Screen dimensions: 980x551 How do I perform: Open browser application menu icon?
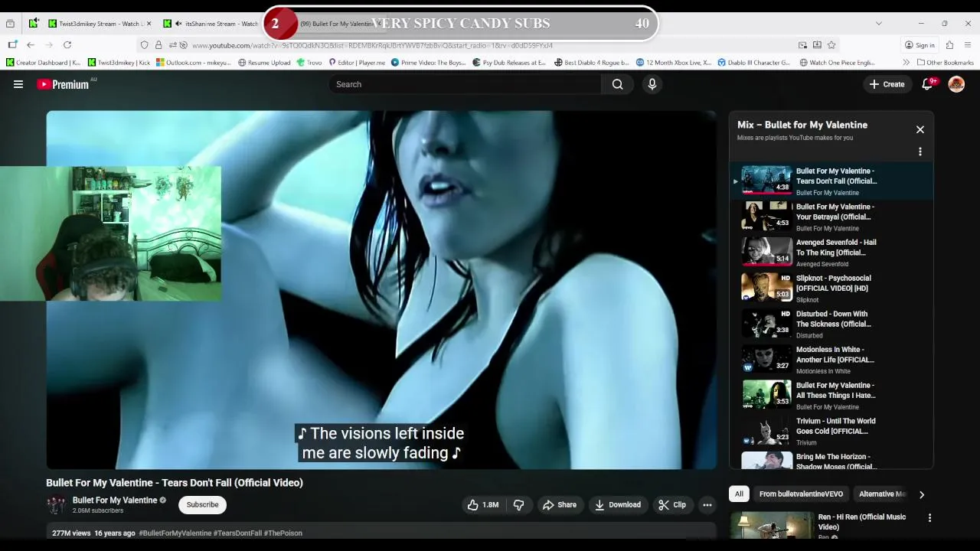click(x=968, y=45)
